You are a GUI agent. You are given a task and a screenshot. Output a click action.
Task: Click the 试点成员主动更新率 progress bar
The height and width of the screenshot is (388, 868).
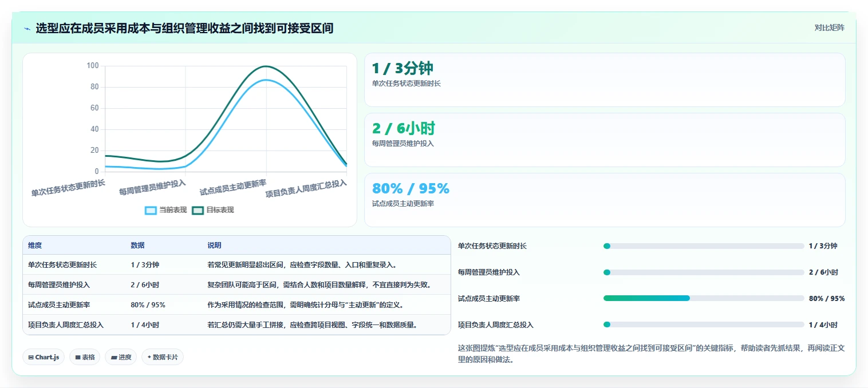[x=704, y=298]
